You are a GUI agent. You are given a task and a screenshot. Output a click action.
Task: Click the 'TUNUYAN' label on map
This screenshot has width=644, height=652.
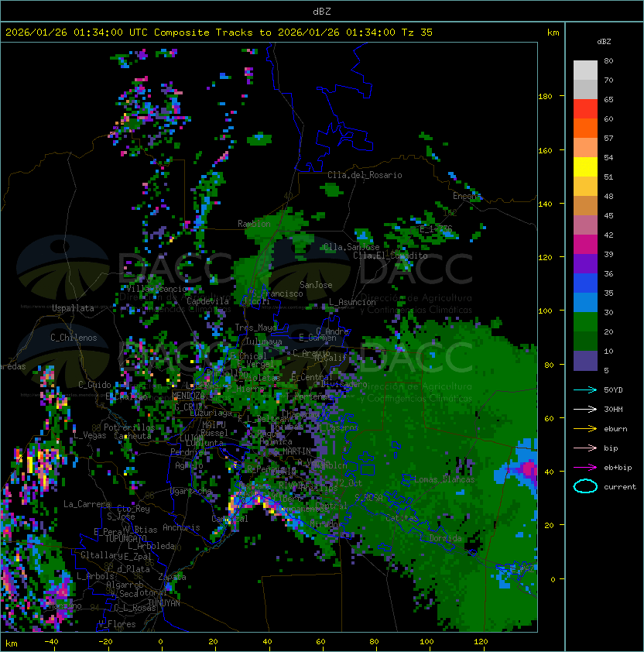(x=164, y=603)
